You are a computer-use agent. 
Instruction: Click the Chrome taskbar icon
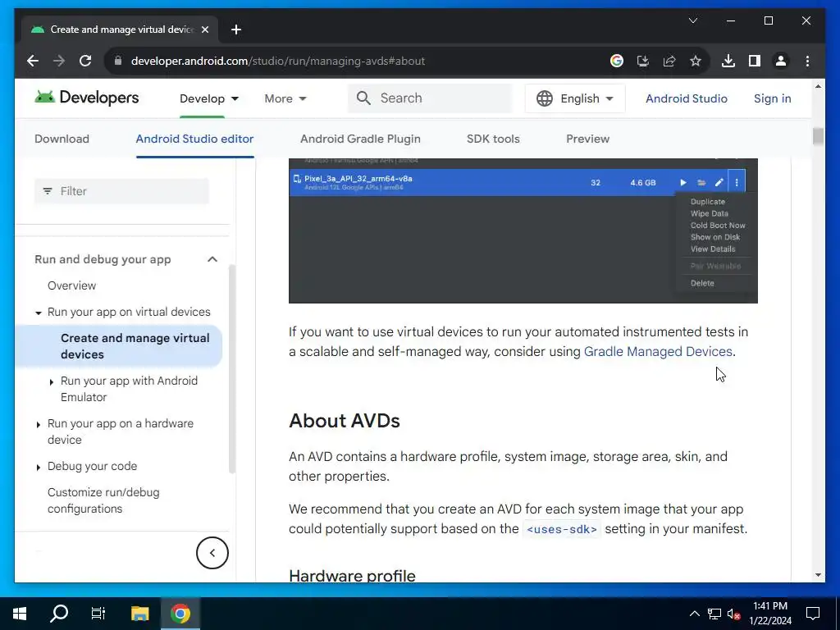click(180, 614)
